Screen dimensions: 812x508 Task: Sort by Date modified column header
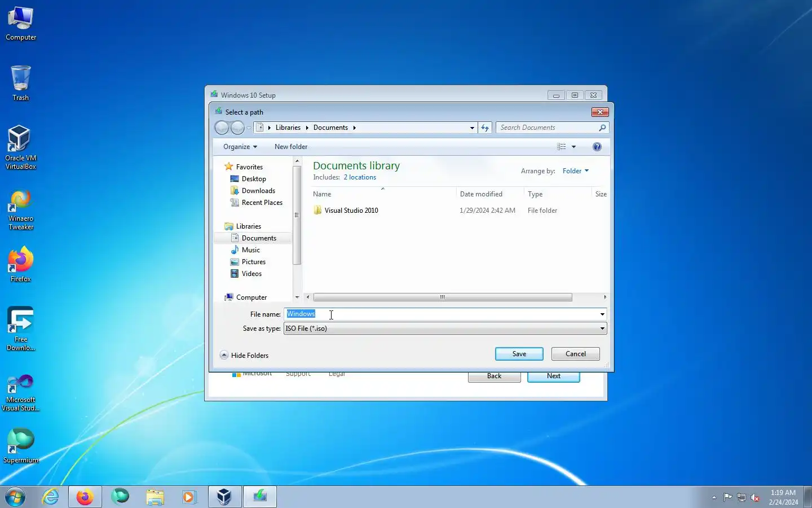pyautogui.click(x=490, y=194)
